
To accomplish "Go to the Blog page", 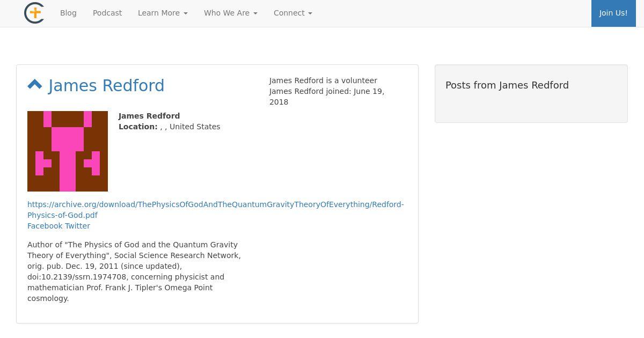I will tap(68, 13).
